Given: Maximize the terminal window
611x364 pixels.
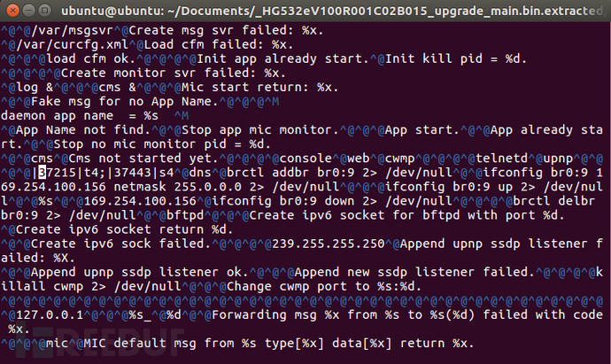Looking at the screenshot, I should [x=45, y=11].
